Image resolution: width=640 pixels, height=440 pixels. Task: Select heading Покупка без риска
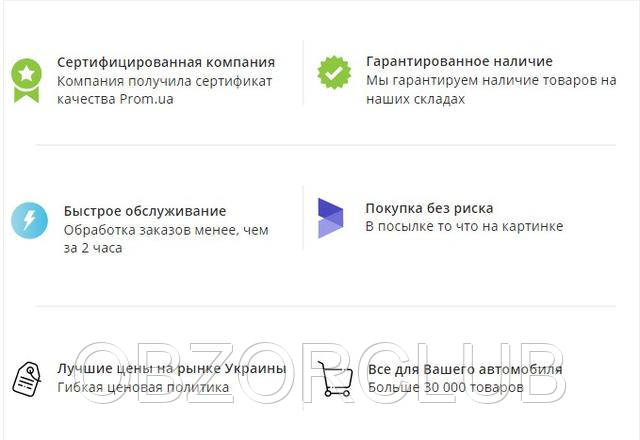[429, 208]
